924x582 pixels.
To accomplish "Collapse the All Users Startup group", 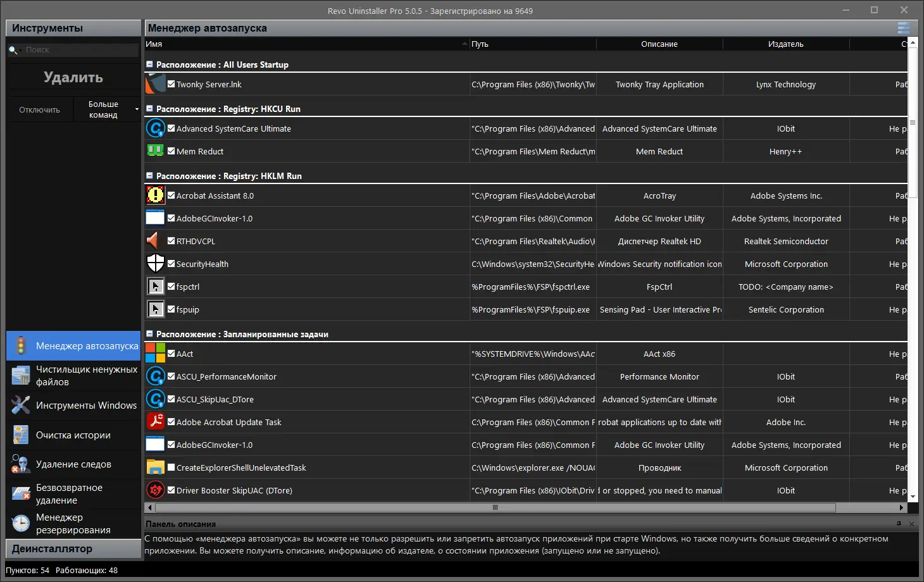I will 149,65.
